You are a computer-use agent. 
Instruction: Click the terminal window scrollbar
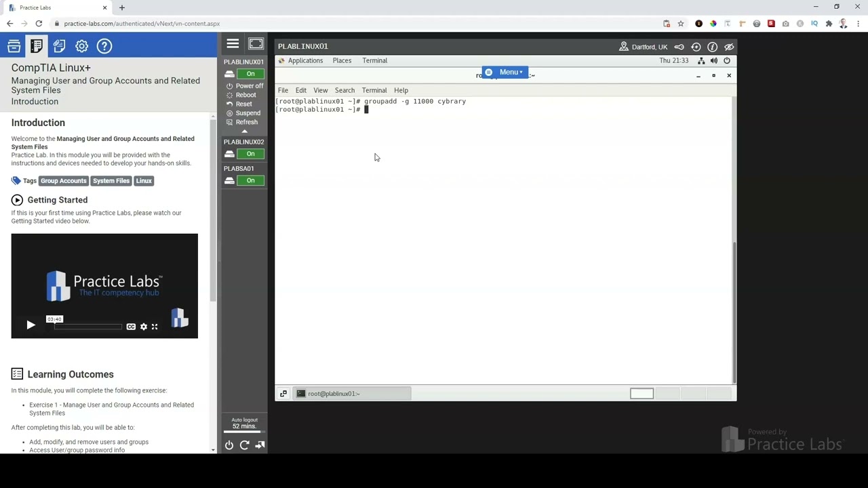click(734, 312)
